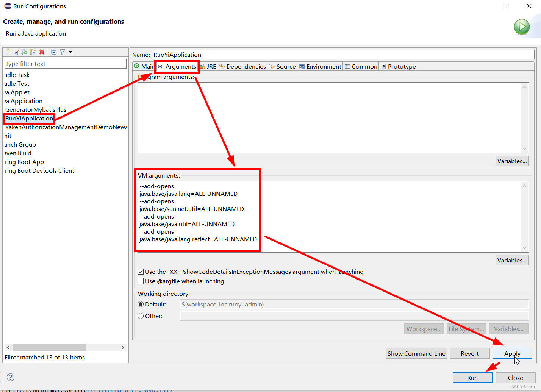Collapse all items in the configuration tree

[53, 52]
